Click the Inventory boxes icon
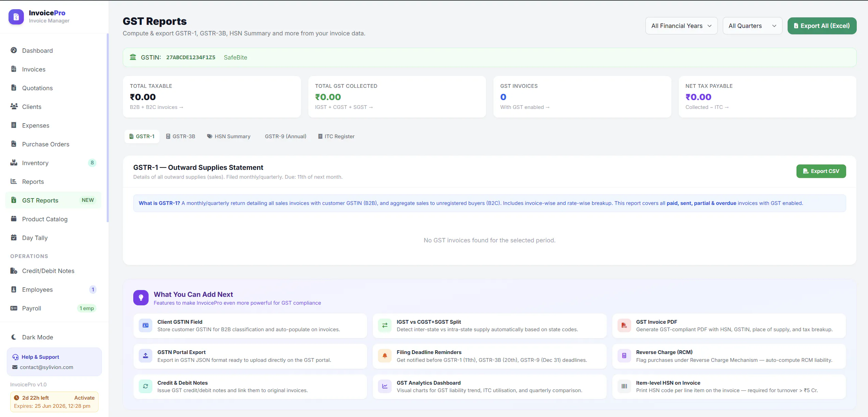 point(14,163)
